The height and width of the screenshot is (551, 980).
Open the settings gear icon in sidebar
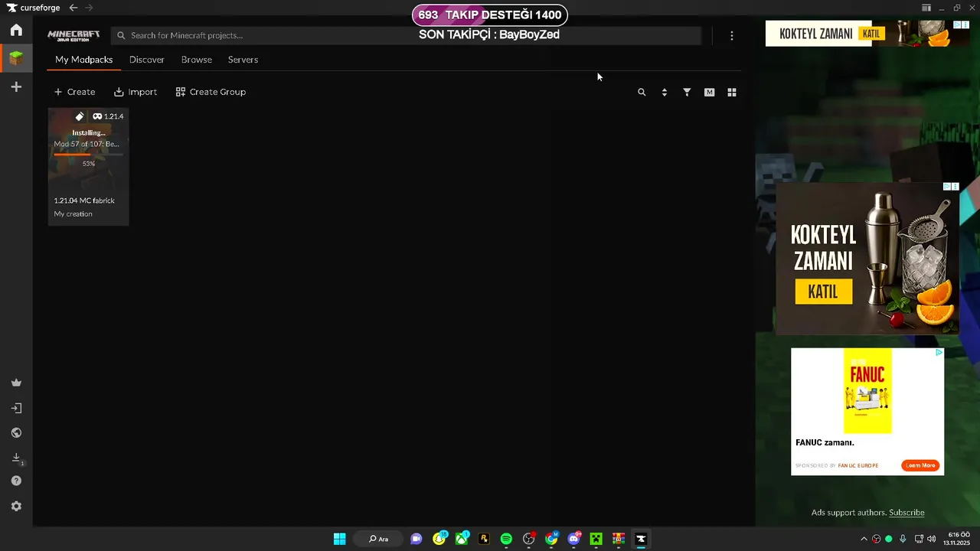pos(16,507)
